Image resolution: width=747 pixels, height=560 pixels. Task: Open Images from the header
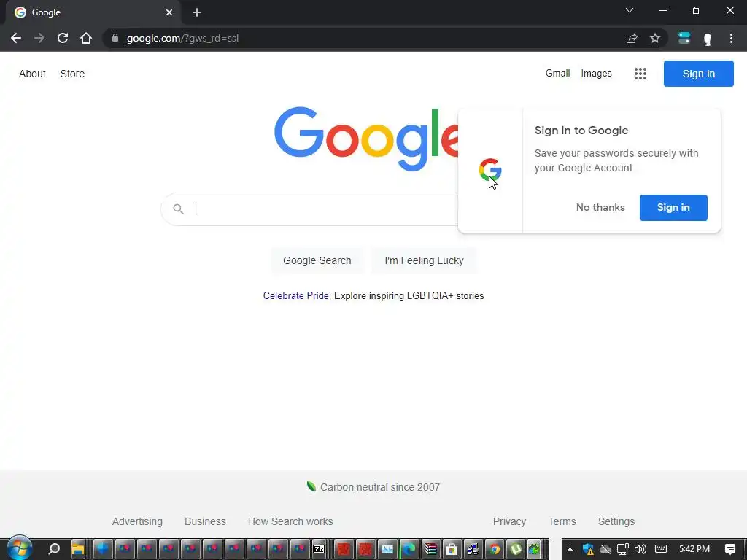[x=596, y=74]
